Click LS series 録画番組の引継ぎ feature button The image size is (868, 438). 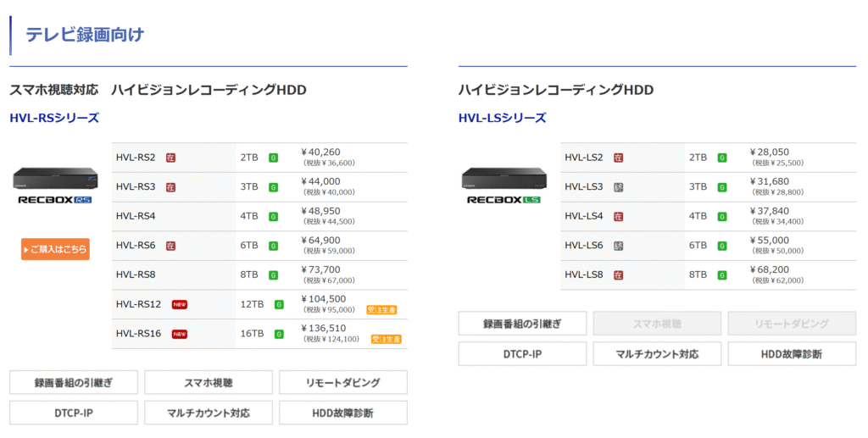click(x=522, y=324)
